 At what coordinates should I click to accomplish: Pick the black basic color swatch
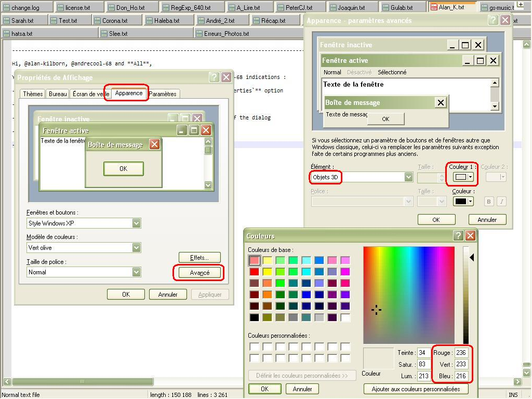[254, 317]
